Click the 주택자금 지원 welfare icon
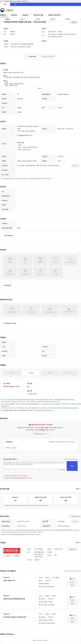The width and height of the screenshot is (81, 644). click(x=10, y=272)
